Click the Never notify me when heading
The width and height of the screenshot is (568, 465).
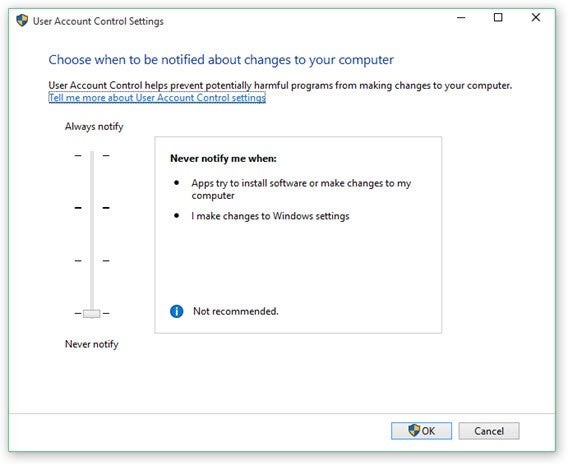(223, 159)
